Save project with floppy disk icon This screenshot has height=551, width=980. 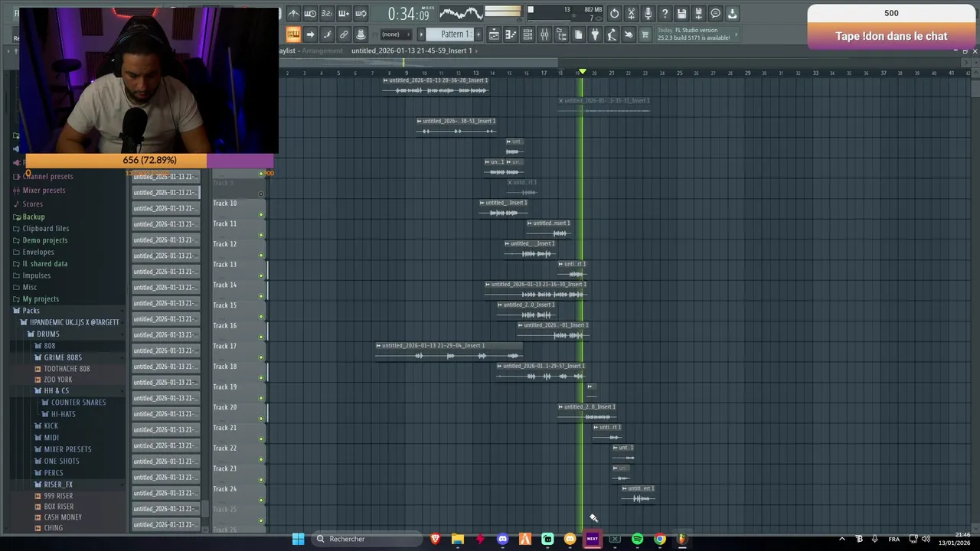tap(681, 13)
